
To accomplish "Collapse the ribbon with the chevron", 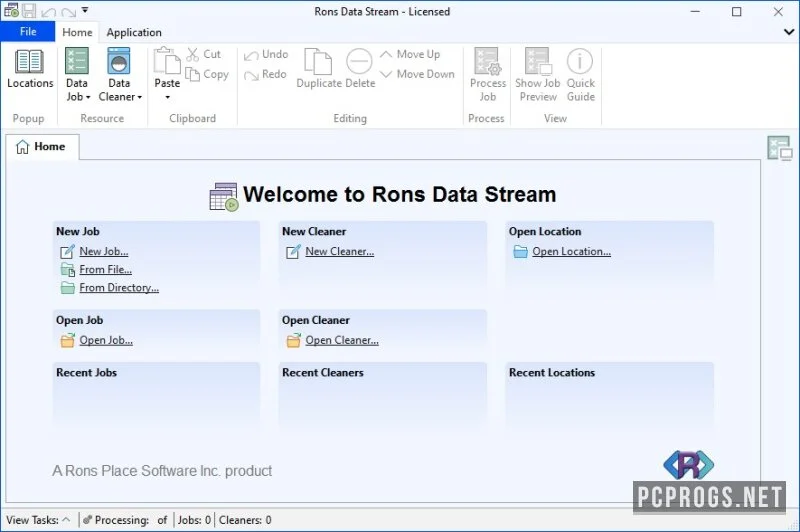I will 789,32.
